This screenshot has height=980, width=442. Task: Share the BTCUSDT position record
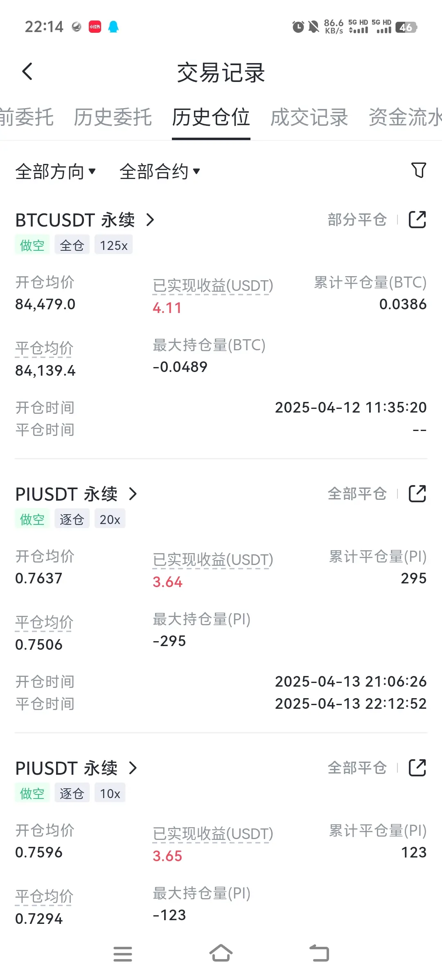(x=417, y=220)
